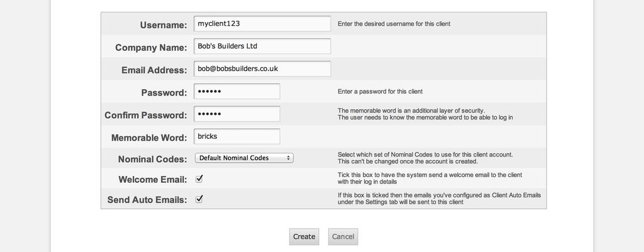Click the "Confirm Password:" label
The height and width of the screenshot is (252, 644).
(146, 116)
